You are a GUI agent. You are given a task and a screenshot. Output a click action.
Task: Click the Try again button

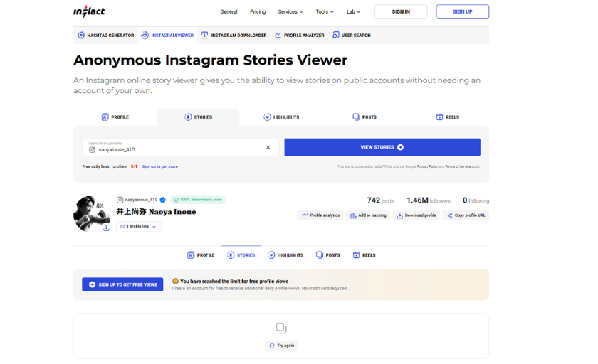pyautogui.click(x=281, y=346)
